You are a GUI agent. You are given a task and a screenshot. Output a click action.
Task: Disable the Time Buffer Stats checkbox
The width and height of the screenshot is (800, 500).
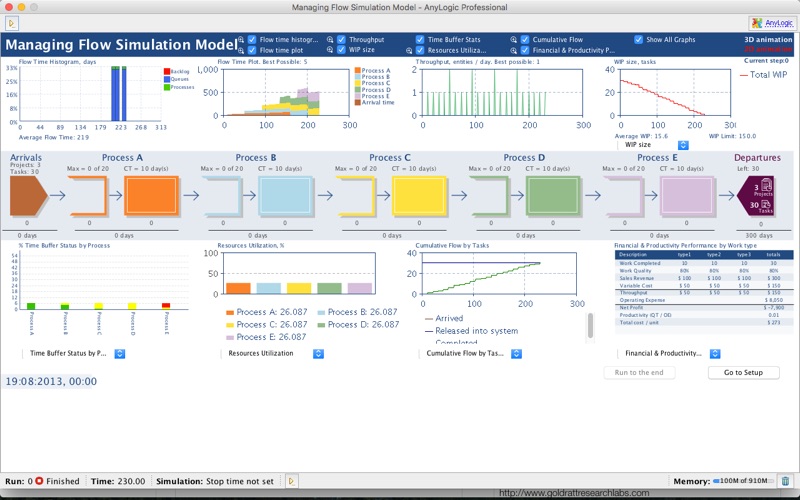pos(420,39)
